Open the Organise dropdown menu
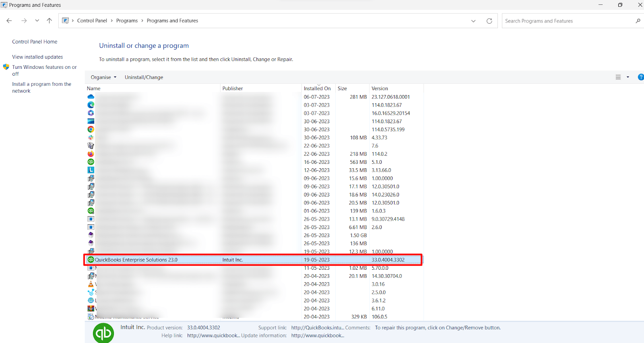The width and height of the screenshot is (644, 343). (103, 77)
